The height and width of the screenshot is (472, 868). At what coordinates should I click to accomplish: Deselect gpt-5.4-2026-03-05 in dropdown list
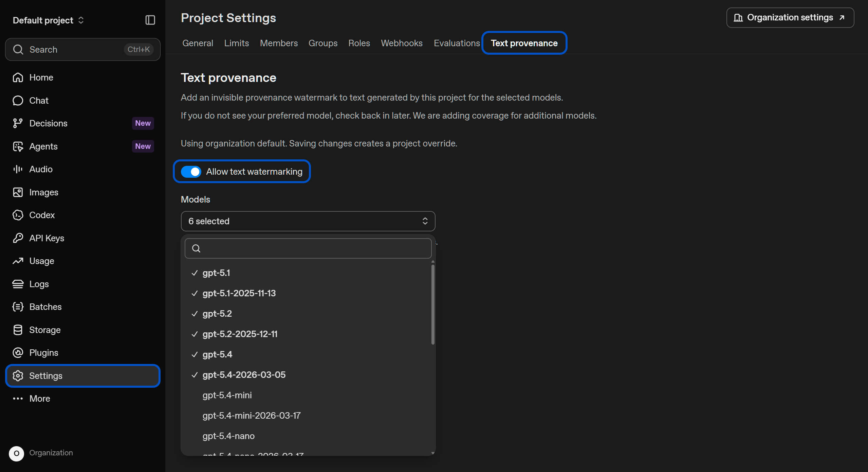click(308, 375)
